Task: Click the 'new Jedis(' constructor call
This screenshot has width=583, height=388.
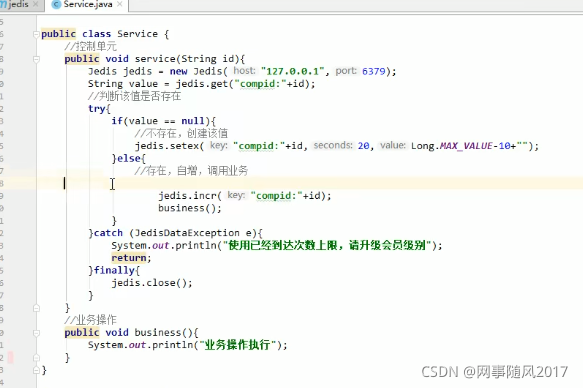Action: pyautogui.click(x=199, y=71)
